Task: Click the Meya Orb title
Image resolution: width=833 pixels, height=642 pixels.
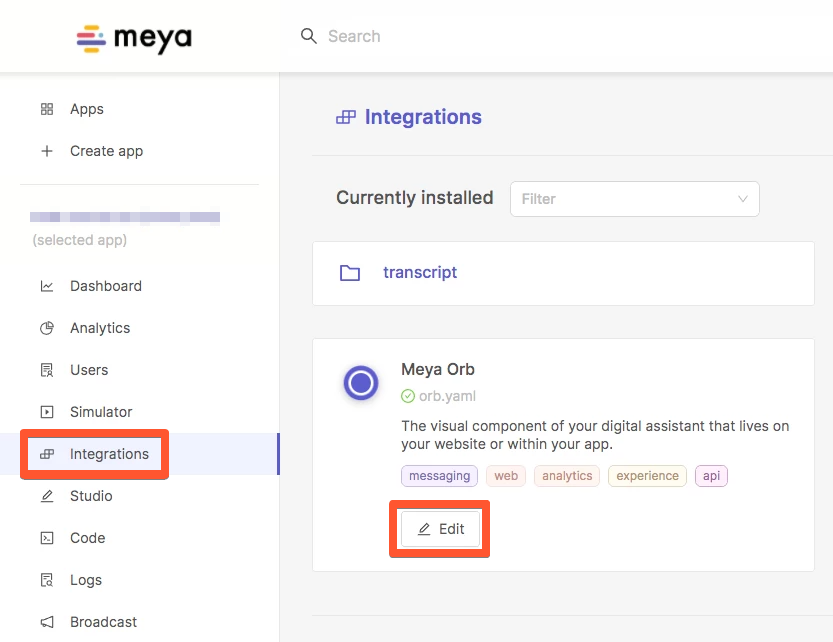Action: click(438, 369)
